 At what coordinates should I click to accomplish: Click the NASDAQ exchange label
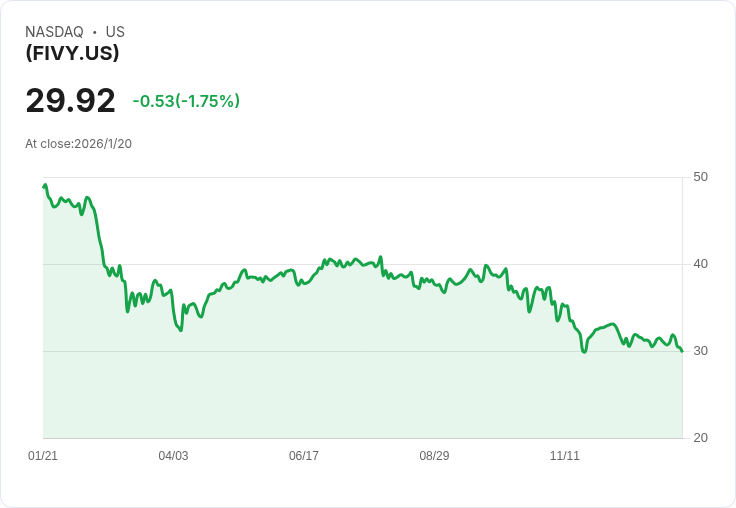pos(54,32)
